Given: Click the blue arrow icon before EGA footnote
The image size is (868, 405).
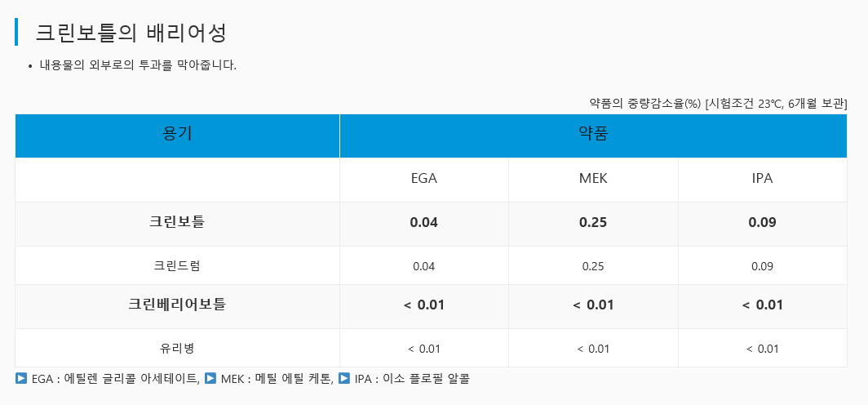Looking at the screenshot, I should click(21, 378).
